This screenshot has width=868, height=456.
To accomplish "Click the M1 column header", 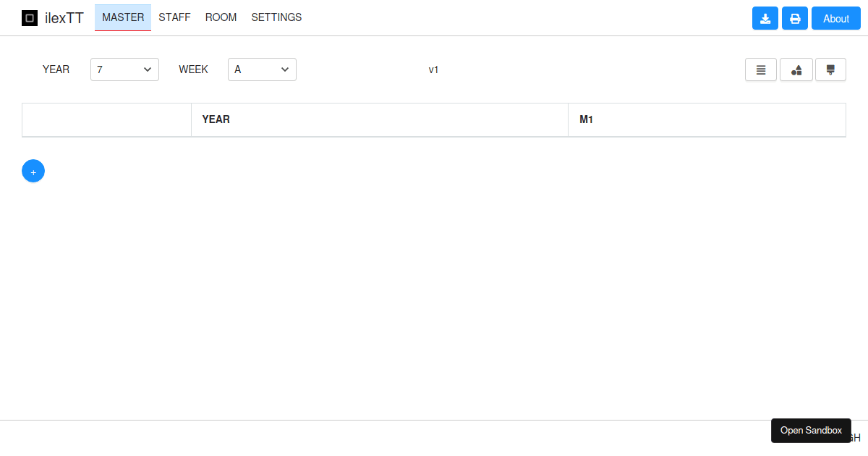I will pyautogui.click(x=586, y=119).
